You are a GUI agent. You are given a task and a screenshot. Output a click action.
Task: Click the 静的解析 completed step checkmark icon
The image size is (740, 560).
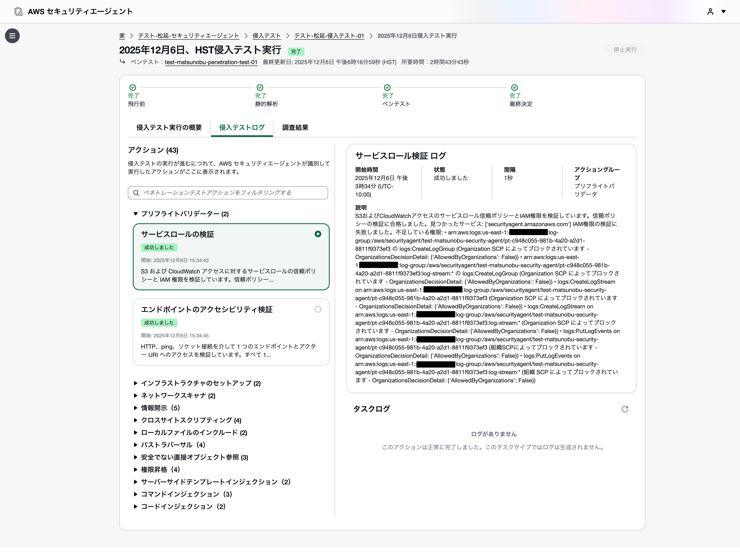point(260,88)
